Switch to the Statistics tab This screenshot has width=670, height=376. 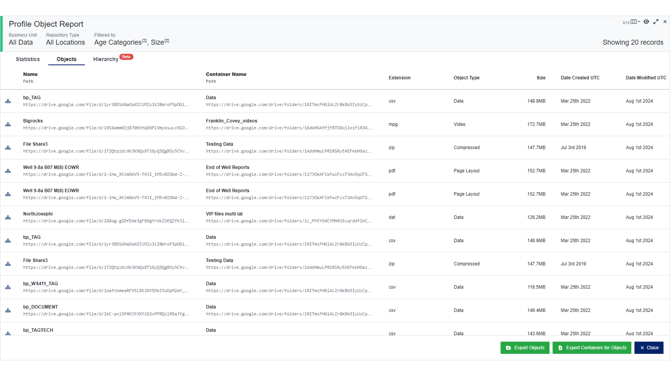pyautogui.click(x=28, y=59)
